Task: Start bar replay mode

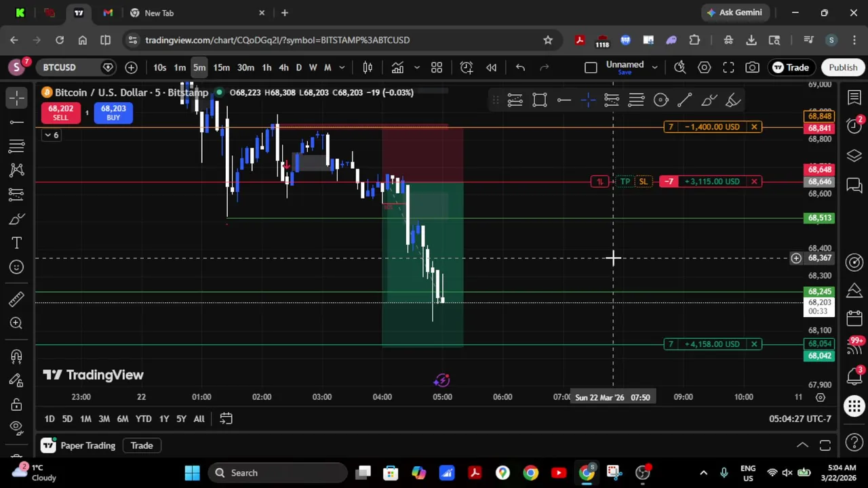Action: pos(492,67)
